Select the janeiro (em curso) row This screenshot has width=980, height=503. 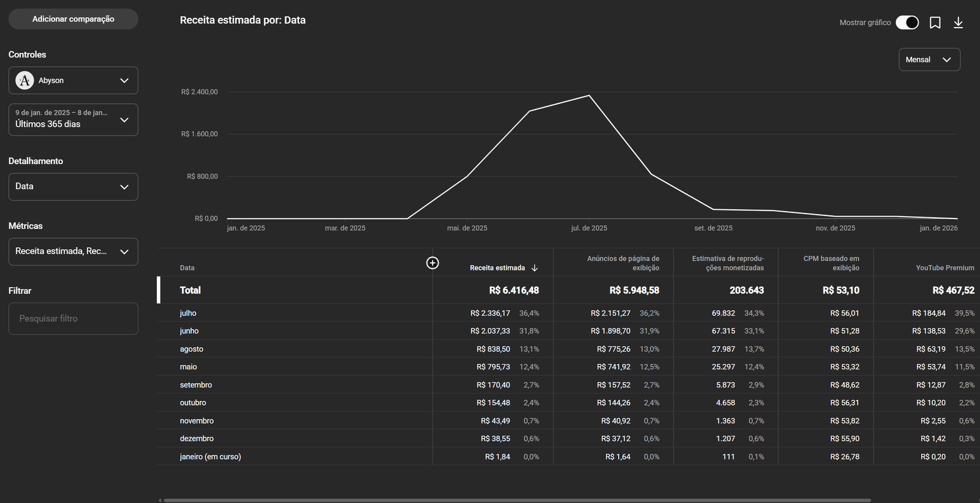210,457
